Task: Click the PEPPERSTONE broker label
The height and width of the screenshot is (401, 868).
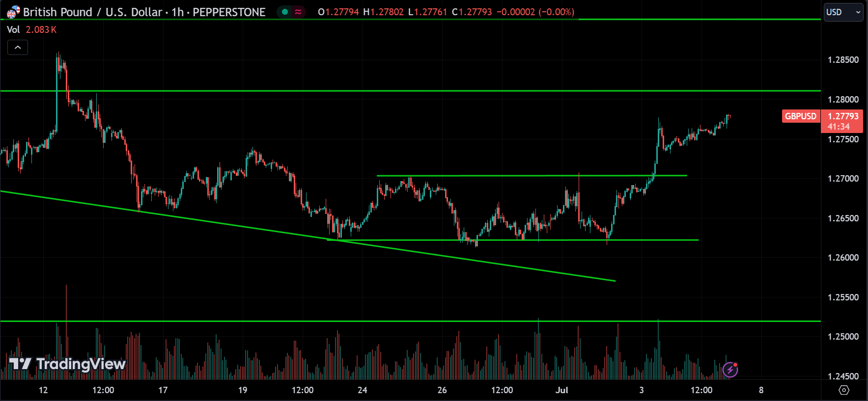Action: [x=229, y=12]
